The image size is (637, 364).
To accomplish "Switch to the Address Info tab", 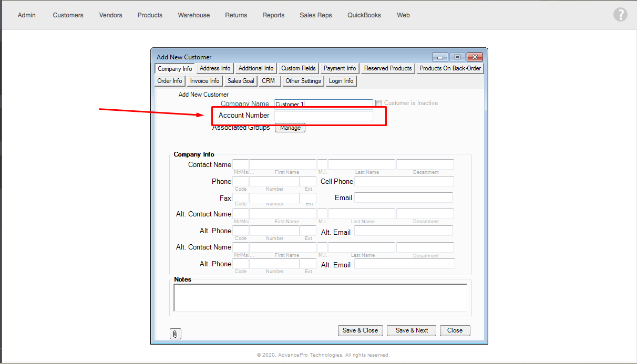I will tap(215, 68).
